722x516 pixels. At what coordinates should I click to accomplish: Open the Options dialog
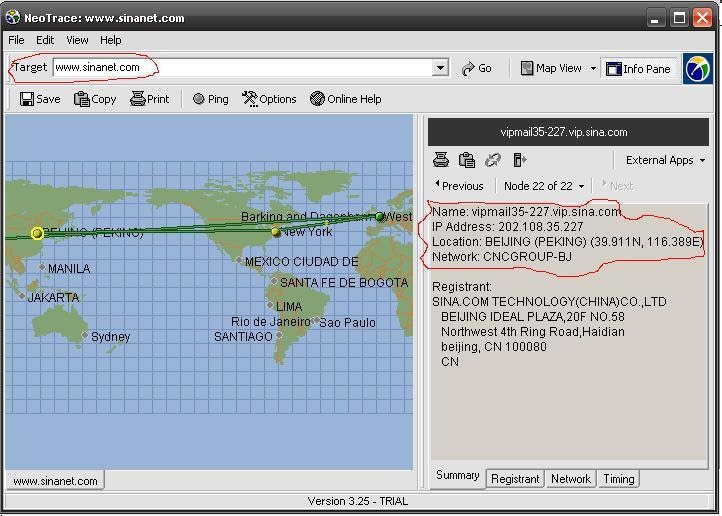pyautogui.click(x=269, y=99)
